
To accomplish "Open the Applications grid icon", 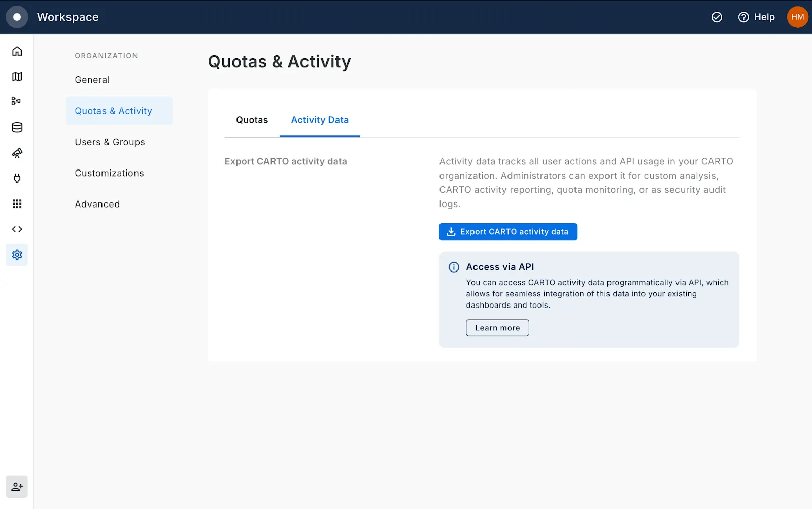I will pyautogui.click(x=17, y=203).
